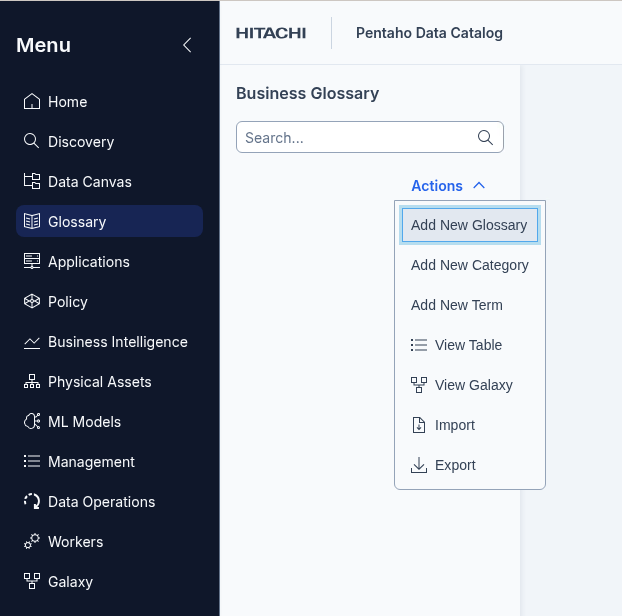Click the Data Canvas sidebar icon

point(32,182)
